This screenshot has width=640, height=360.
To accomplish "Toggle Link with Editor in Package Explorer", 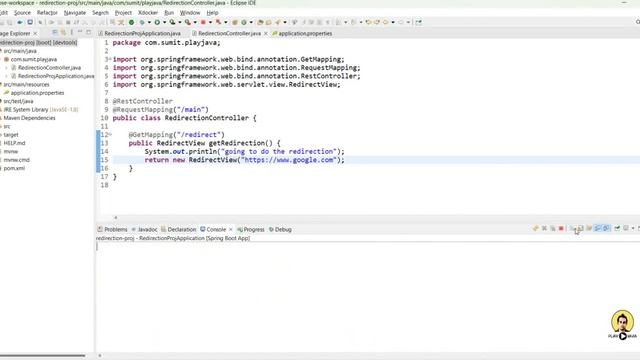I will coord(63,33).
